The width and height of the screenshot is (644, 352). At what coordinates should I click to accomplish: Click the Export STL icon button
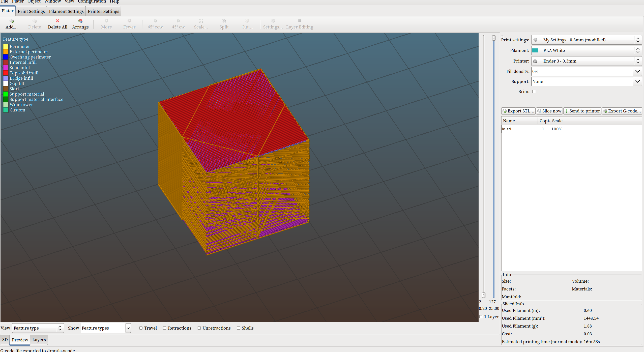[x=505, y=111]
